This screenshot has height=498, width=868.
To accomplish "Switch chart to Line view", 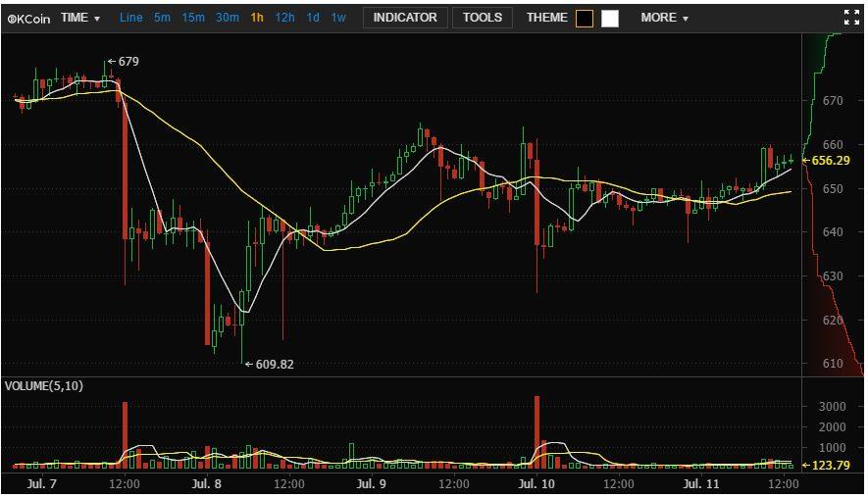I will tap(130, 18).
